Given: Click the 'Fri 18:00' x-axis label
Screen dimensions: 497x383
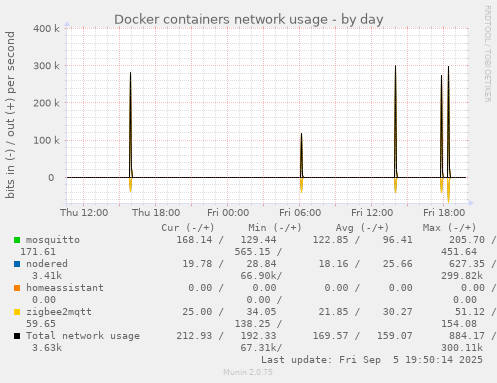Looking at the screenshot, I should click(x=444, y=213).
